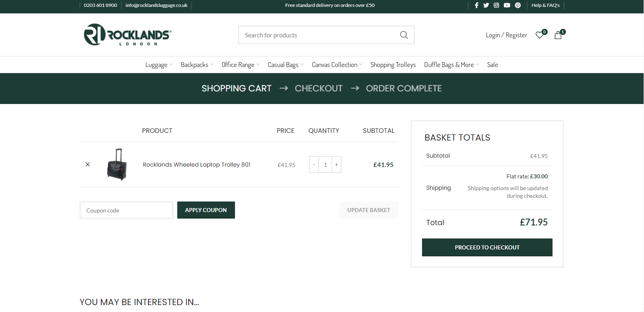Click the Update Basket button
Image resolution: width=644 pixels, height=312 pixels.
(369, 210)
